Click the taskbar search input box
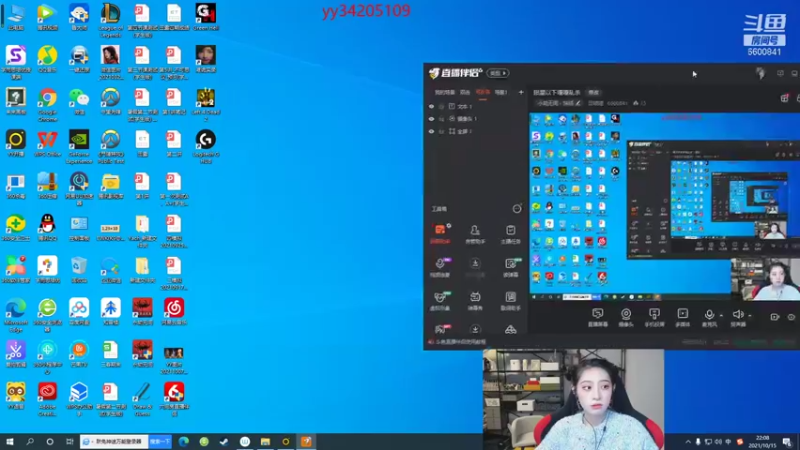Screen dimensions: 800x450 coord(114,442)
